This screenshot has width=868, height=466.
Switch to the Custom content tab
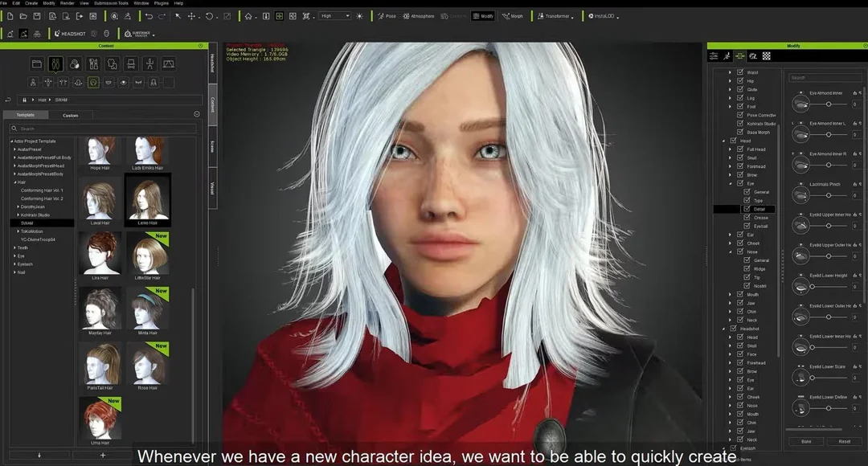click(x=70, y=115)
